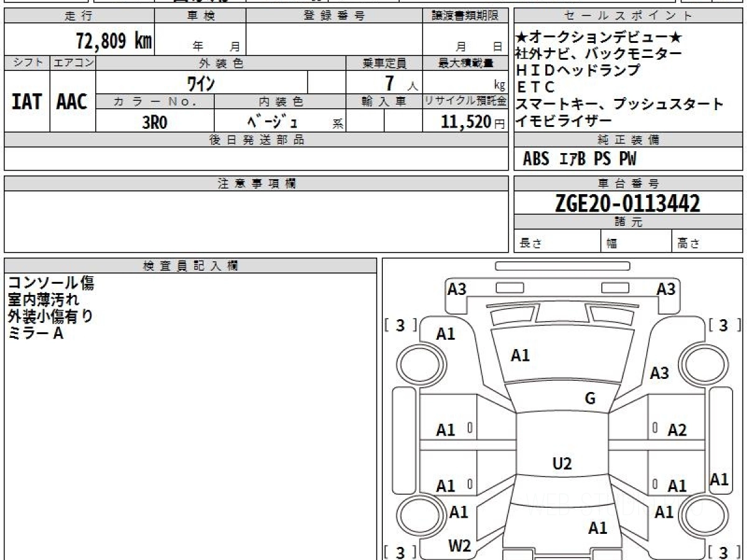Select the shift value IAT
This screenshot has width=747, height=560.
[27, 102]
